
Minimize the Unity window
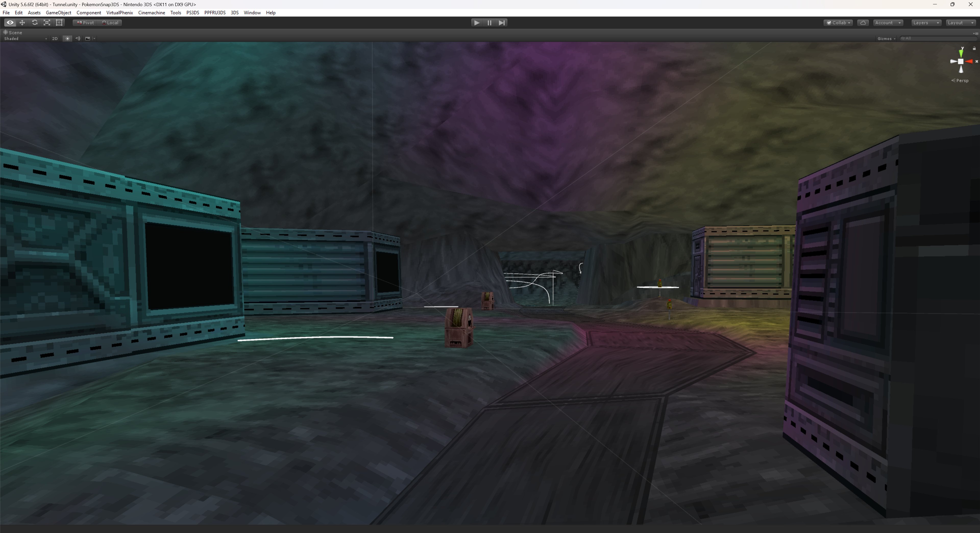click(935, 4)
